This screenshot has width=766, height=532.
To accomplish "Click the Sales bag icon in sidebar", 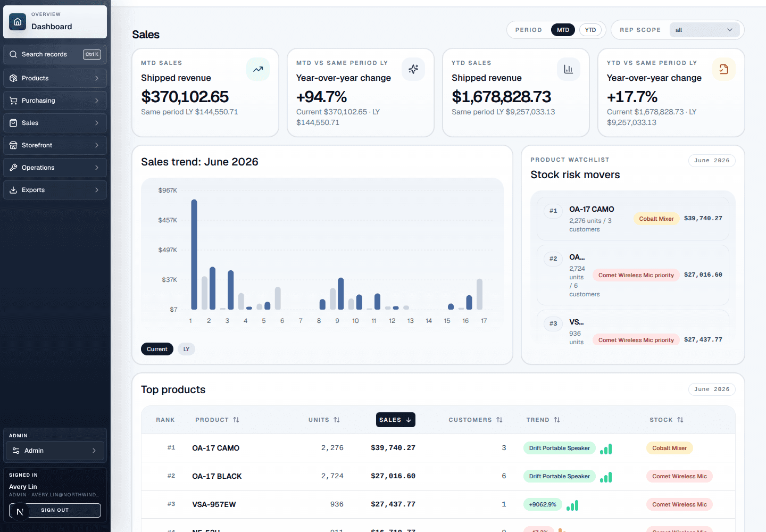I will click(13, 123).
